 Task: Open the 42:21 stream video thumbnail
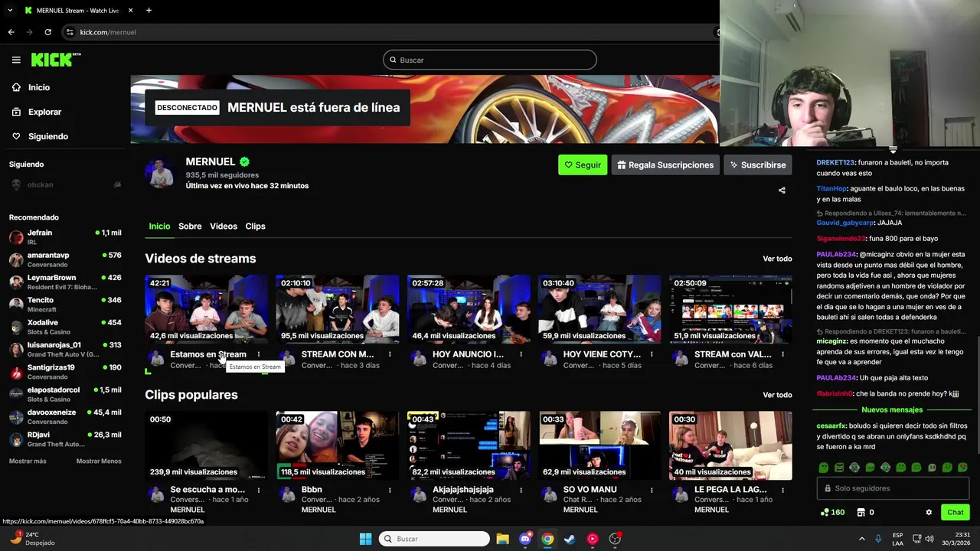tap(207, 309)
